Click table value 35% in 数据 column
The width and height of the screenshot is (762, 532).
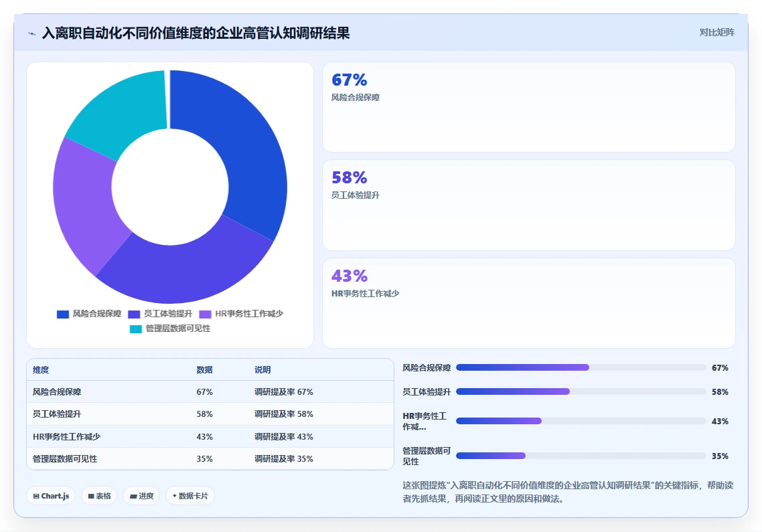(205, 458)
